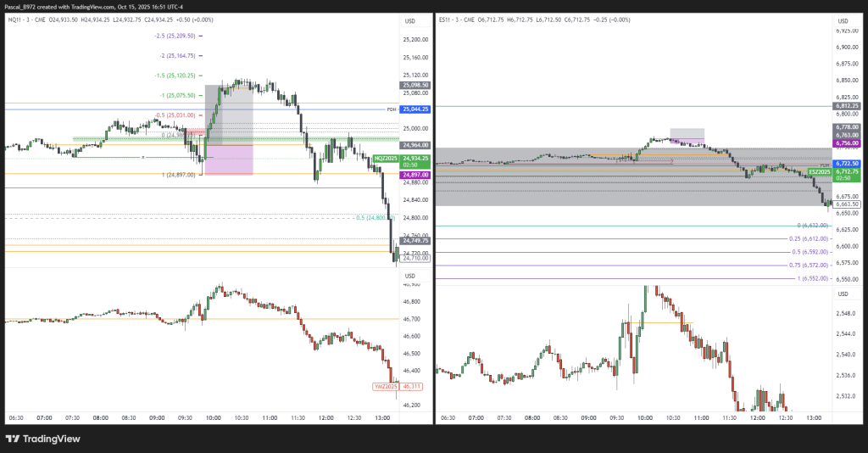Select the purple rectangle zone on NQ chart
Viewport: 868px width, 453px height.
pyautogui.click(x=229, y=159)
